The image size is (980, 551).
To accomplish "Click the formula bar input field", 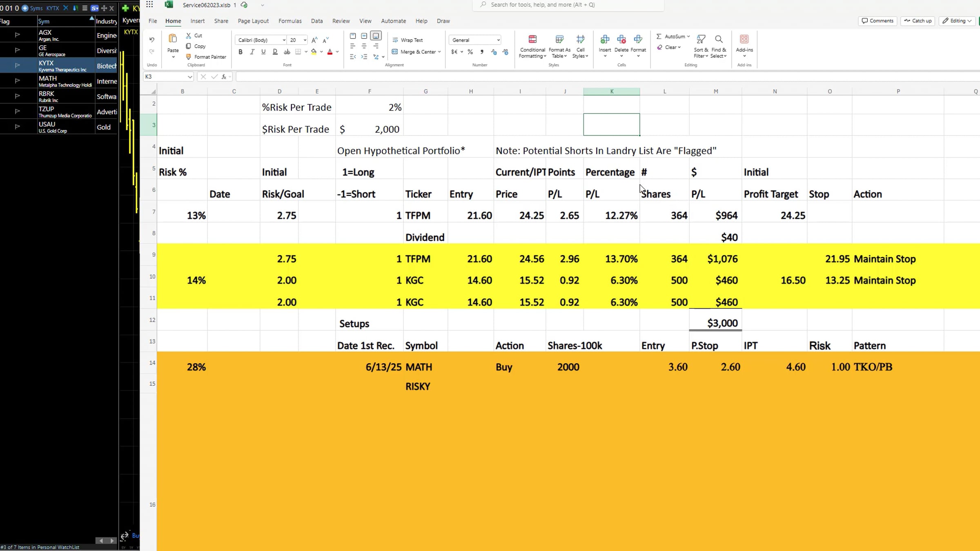I will [x=608, y=77].
